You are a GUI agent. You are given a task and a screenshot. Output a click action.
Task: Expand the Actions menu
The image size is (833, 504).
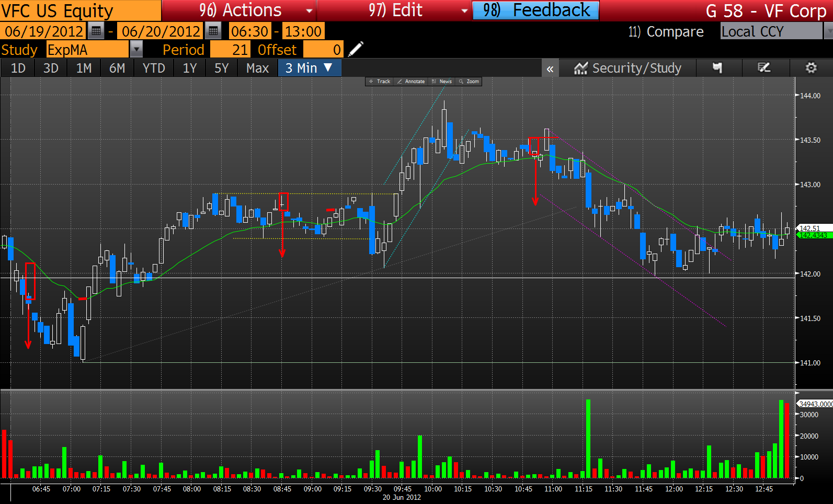[239, 10]
